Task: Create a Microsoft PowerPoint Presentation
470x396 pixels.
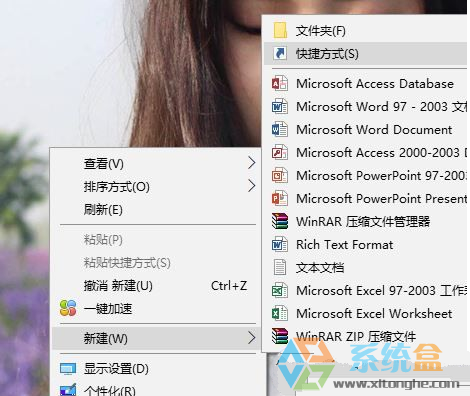Action: pyautogui.click(x=365, y=198)
